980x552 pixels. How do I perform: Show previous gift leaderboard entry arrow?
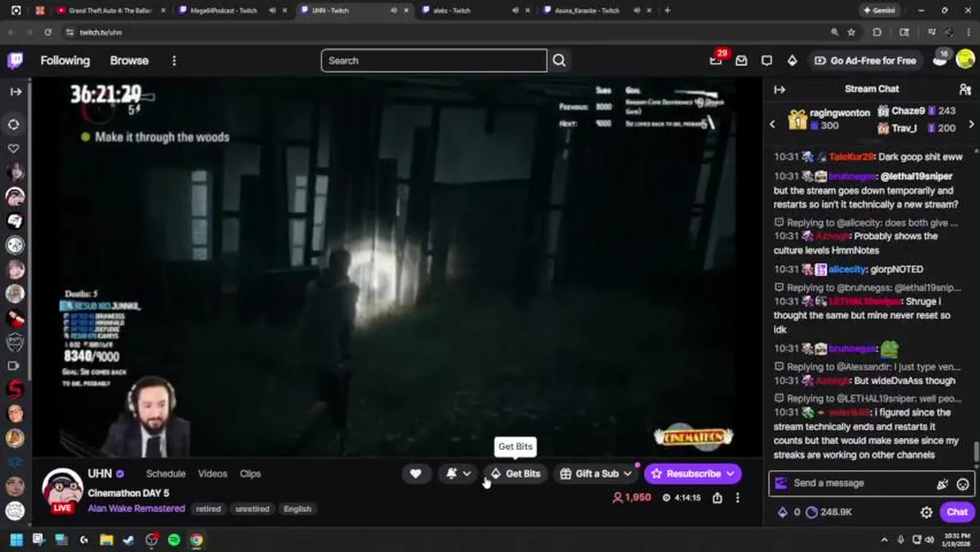pos(772,124)
